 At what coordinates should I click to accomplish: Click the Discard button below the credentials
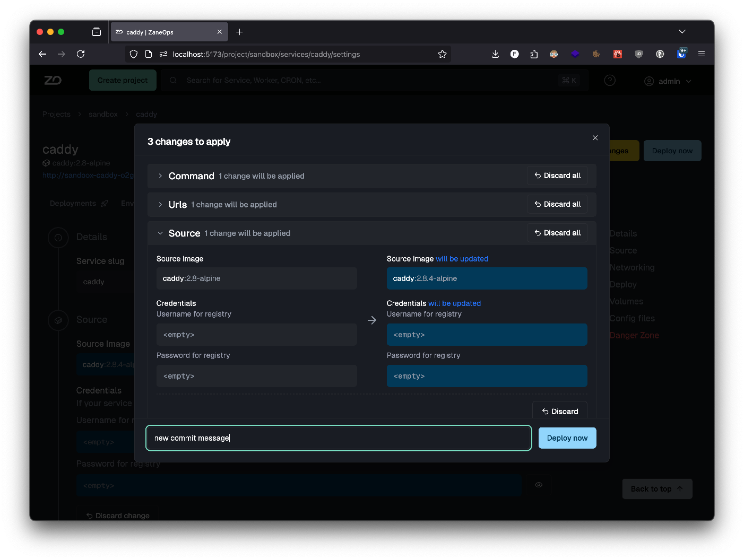(x=560, y=411)
